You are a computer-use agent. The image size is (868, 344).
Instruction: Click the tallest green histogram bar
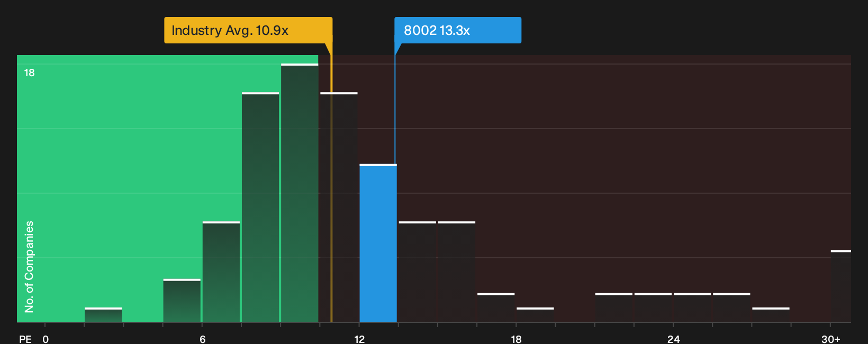(x=300, y=193)
